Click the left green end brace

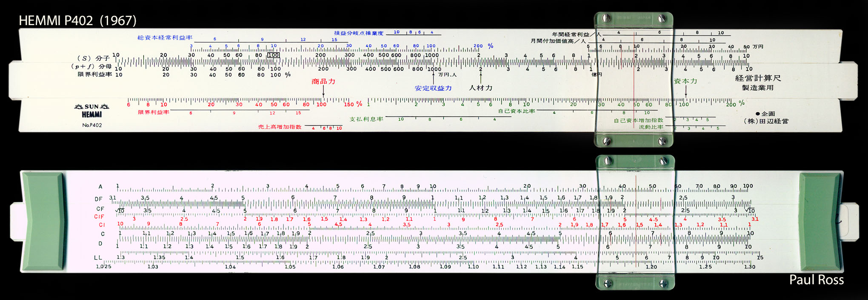(x=43, y=221)
